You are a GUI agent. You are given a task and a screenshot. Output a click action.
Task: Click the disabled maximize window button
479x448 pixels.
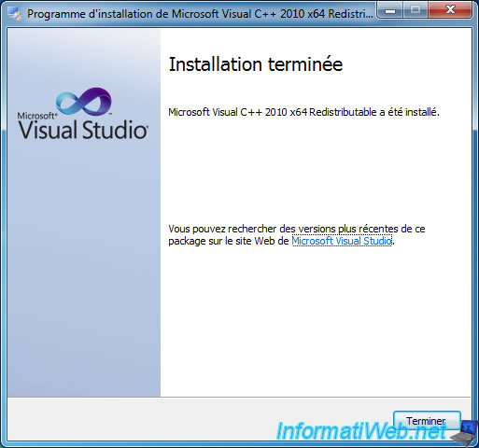(x=416, y=10)
